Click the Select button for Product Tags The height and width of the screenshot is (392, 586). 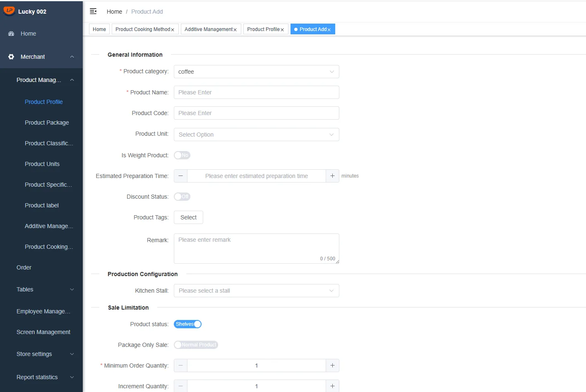click(188, 217)
